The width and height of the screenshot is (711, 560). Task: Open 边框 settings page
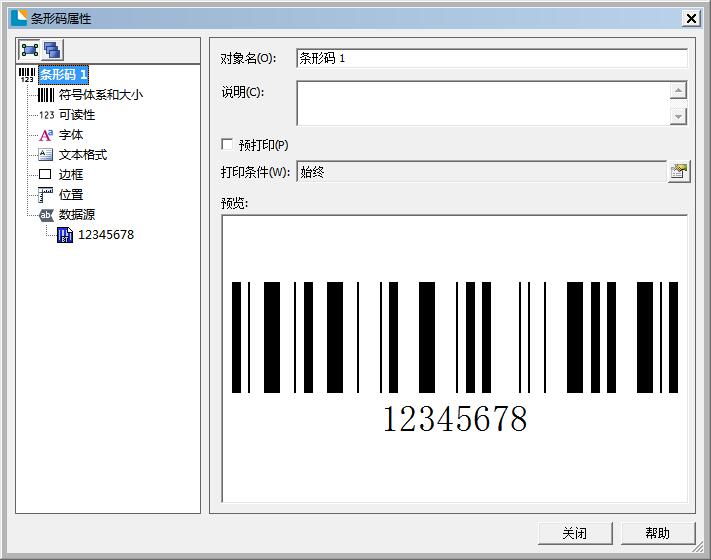(71, 175)
